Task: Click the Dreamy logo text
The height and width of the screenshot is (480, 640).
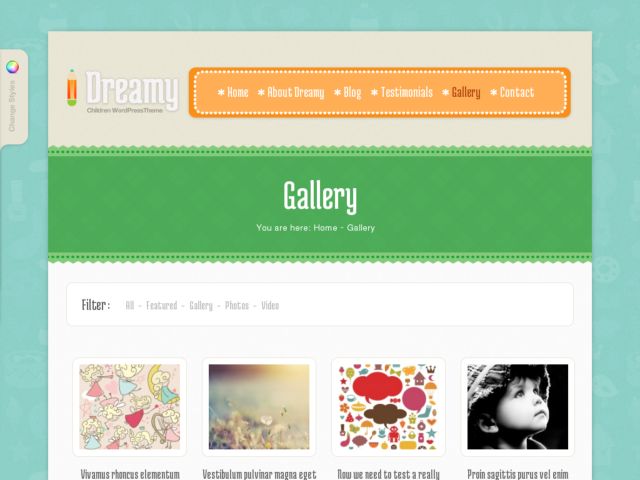Action: [132, 88]
